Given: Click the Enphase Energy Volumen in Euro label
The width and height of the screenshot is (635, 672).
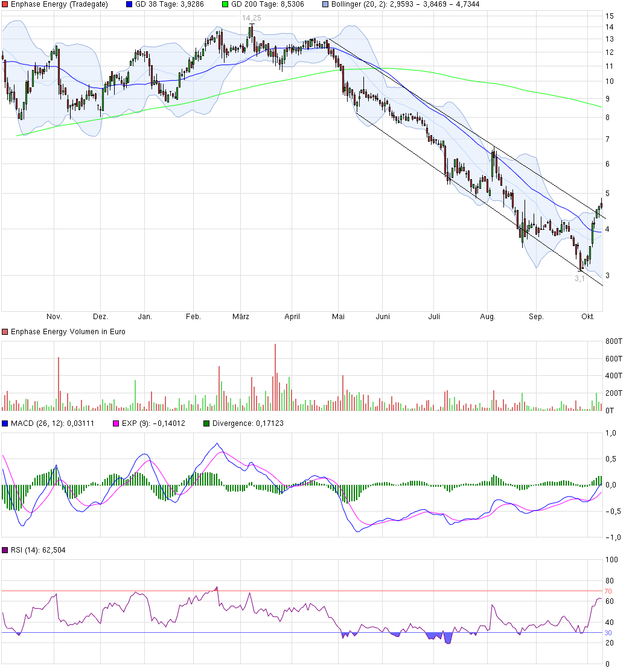Looking at the screenshot, I should [68, 332].
